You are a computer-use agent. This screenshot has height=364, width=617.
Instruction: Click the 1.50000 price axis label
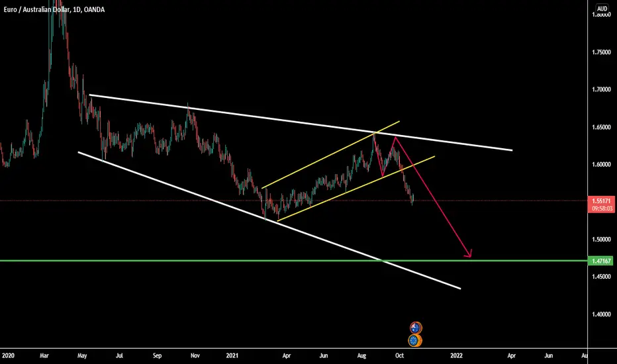tap(601, 240)
